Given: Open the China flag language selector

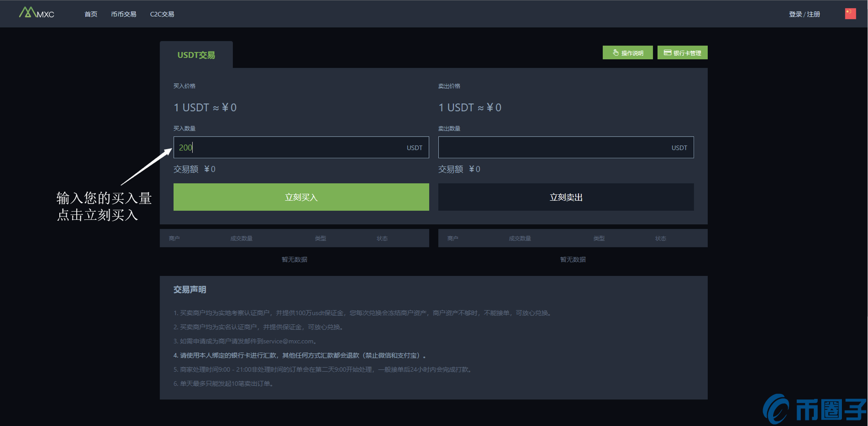Looking at the screenshot, I should coord(850,14).
